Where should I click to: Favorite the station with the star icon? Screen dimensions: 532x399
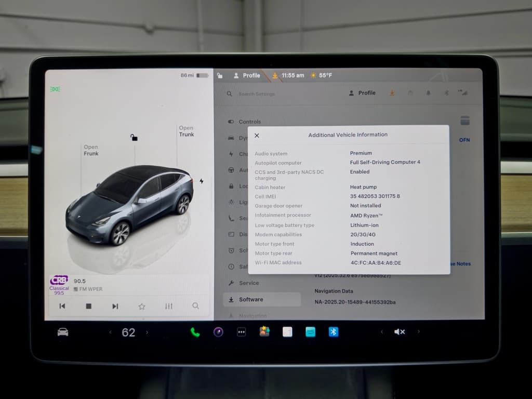(x=141, y=306)
